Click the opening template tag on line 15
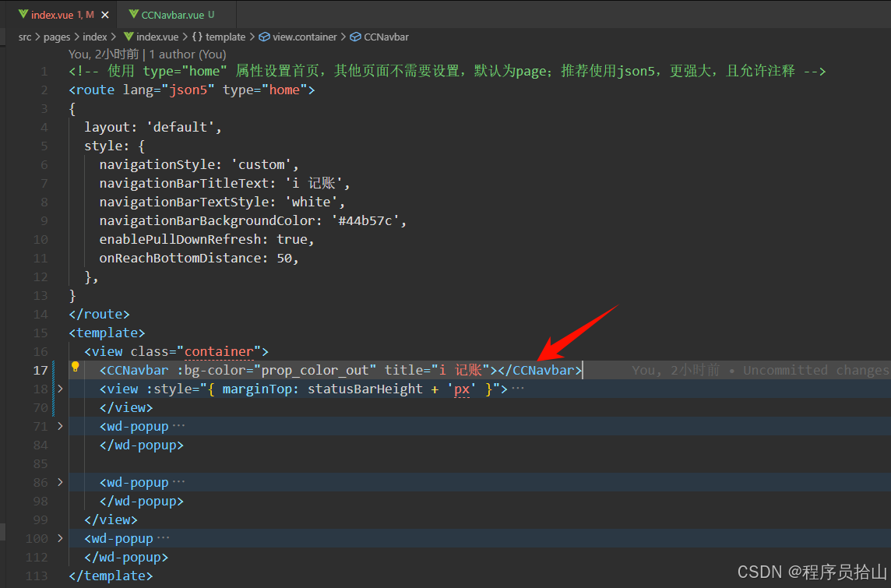The height and width of the screenshot is (588, 891). click(x=107, y=333)
